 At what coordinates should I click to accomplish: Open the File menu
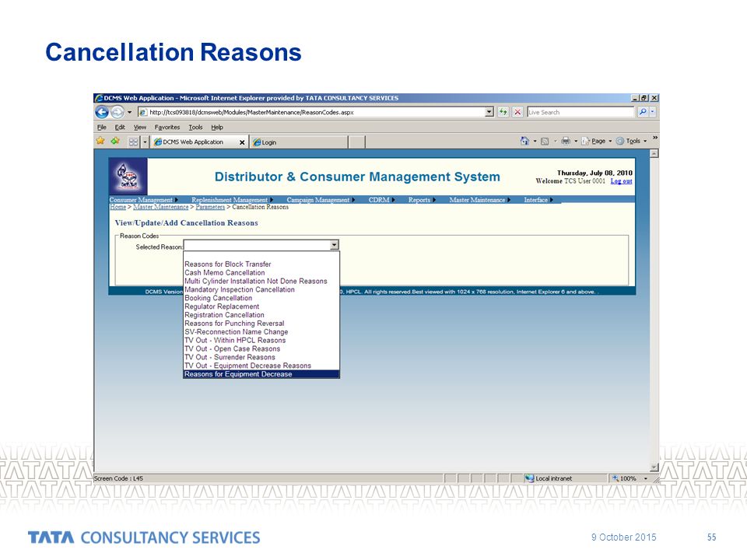101,127
